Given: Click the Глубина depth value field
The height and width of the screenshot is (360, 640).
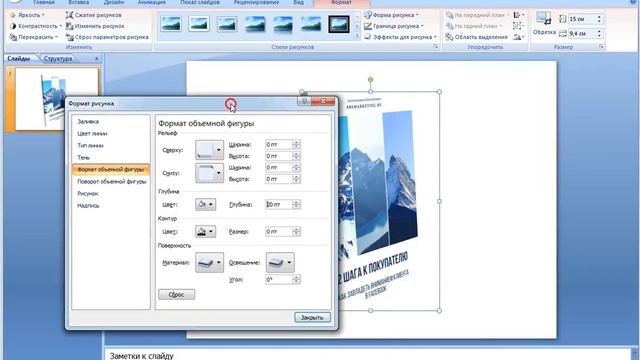Looking at the screenshot, I should (x=279, y=204).
